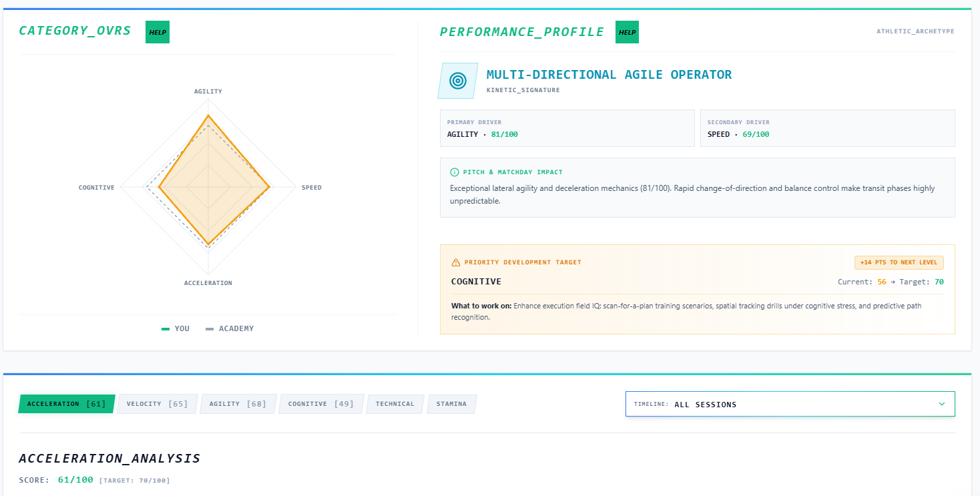Click the KINETIC_SIGNATURE subtitle
This screenshot has height=496, width=980.
pyautogui.click(x=523, y=90)
